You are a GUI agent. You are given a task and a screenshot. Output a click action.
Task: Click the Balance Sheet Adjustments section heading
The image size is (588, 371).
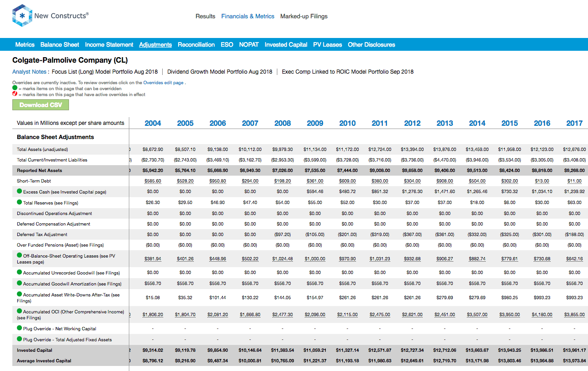(x=55, y=137)
